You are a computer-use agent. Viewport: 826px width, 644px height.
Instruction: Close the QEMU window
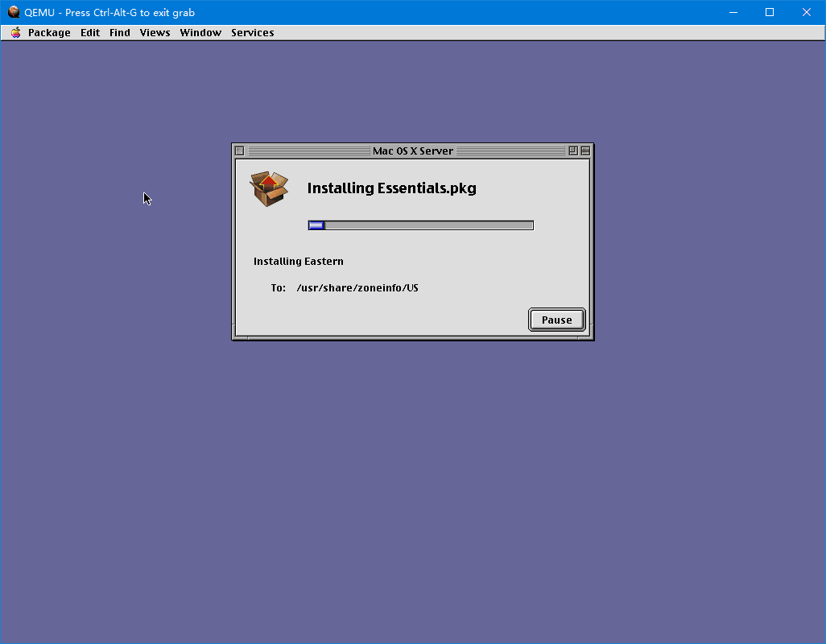(x=807, y=12)
